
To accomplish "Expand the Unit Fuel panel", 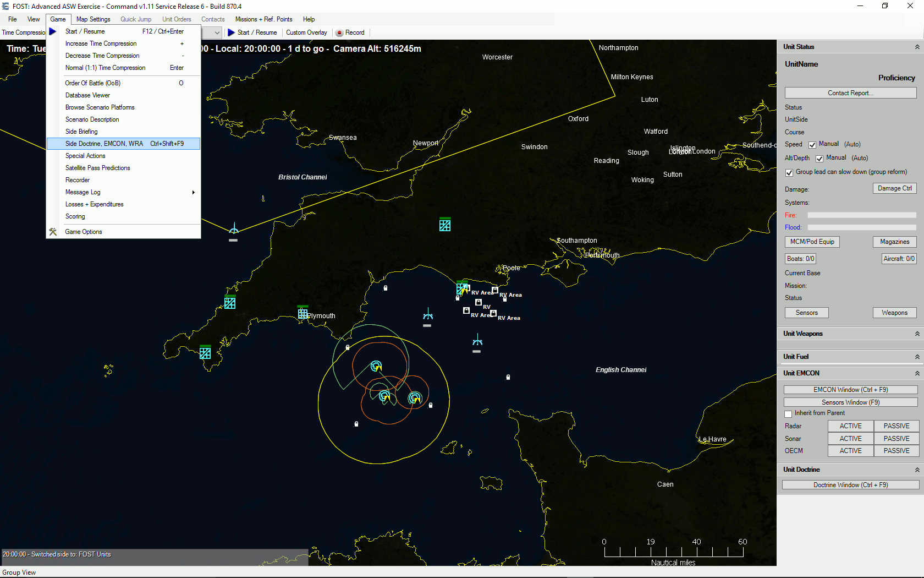I will tap(917, 357).
